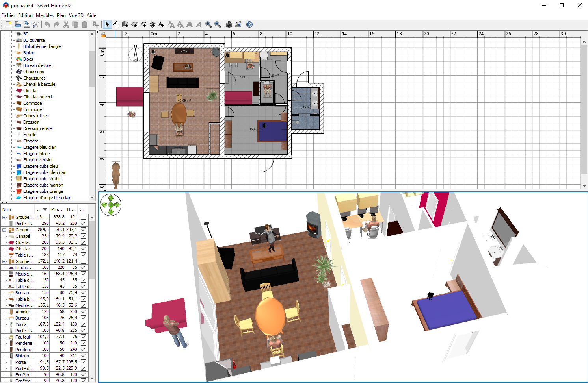
Task: Select the Create dimensions tool
Action: click(x=153, y=24)
